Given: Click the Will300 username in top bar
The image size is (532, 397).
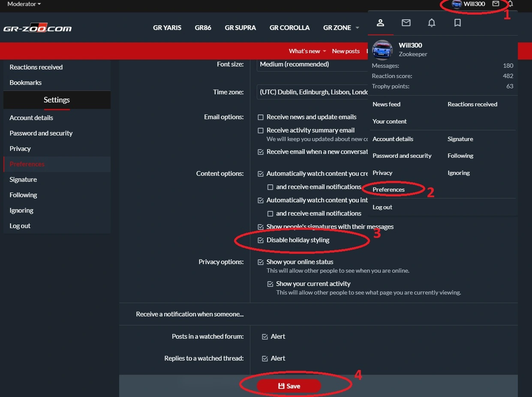Looking at the screenshot, I should click(x=474, y=4).
